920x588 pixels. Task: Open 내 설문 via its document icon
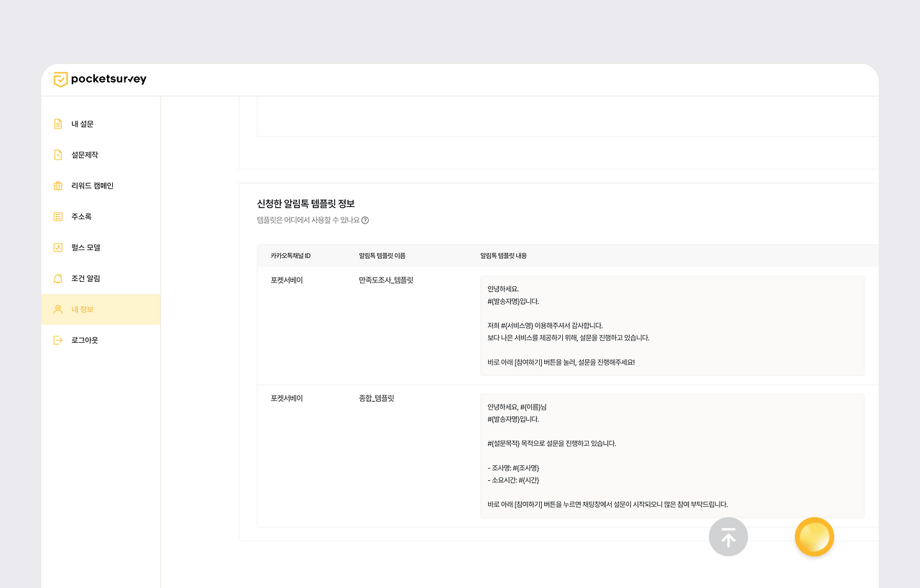58,124
